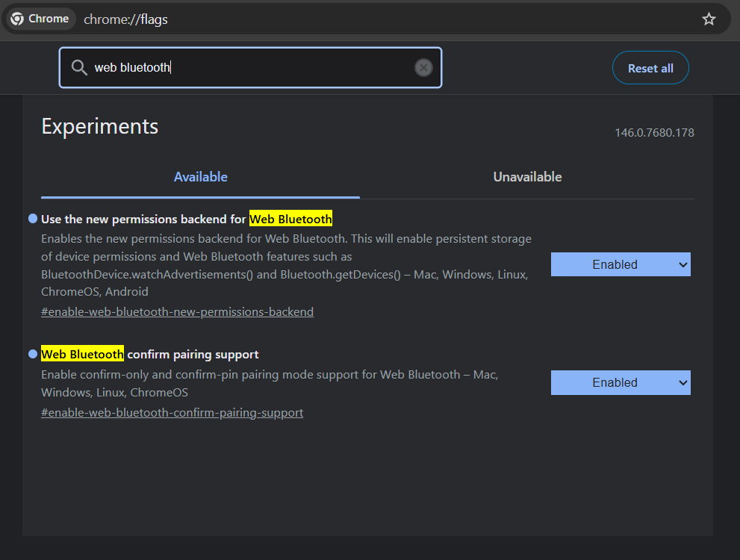Switch to the Available tab
The width and height of the screenshot is (740, 560).
click(x=201, y=177)
